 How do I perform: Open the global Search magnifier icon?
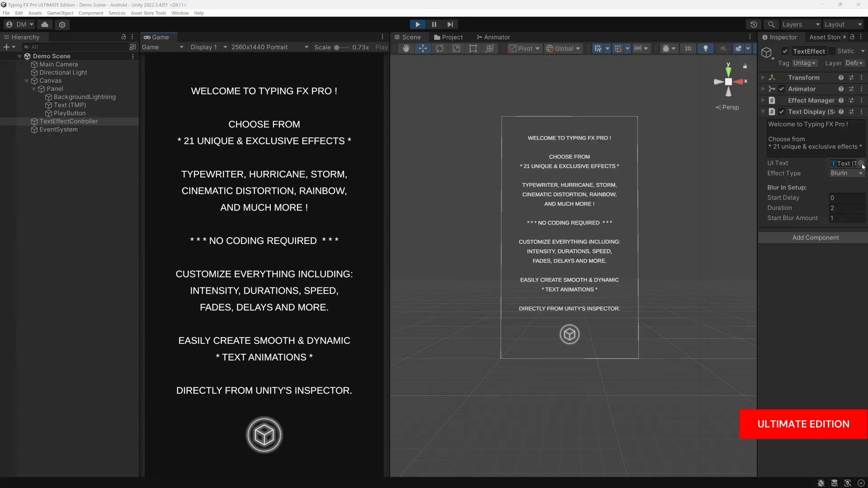coord(771,24)
